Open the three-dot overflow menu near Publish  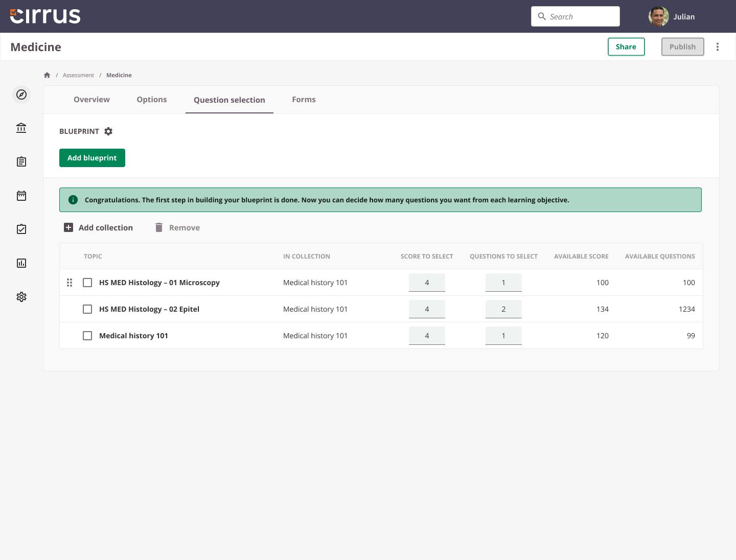(718, 46)
